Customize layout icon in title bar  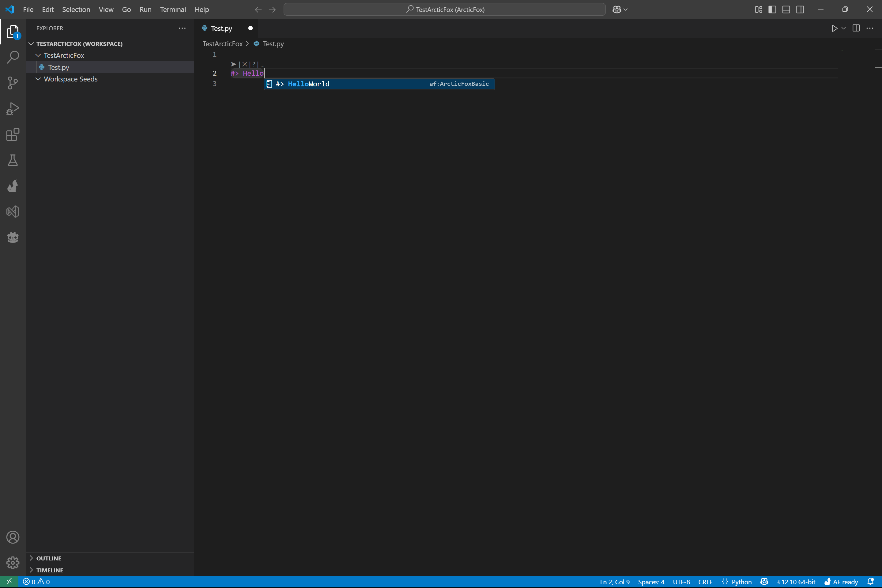tap(758, 10)
